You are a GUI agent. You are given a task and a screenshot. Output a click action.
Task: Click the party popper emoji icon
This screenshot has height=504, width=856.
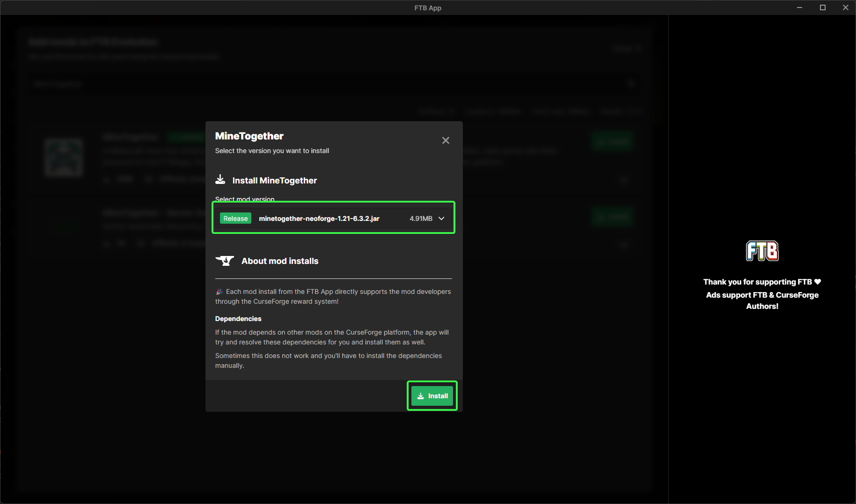coord(219,292)
